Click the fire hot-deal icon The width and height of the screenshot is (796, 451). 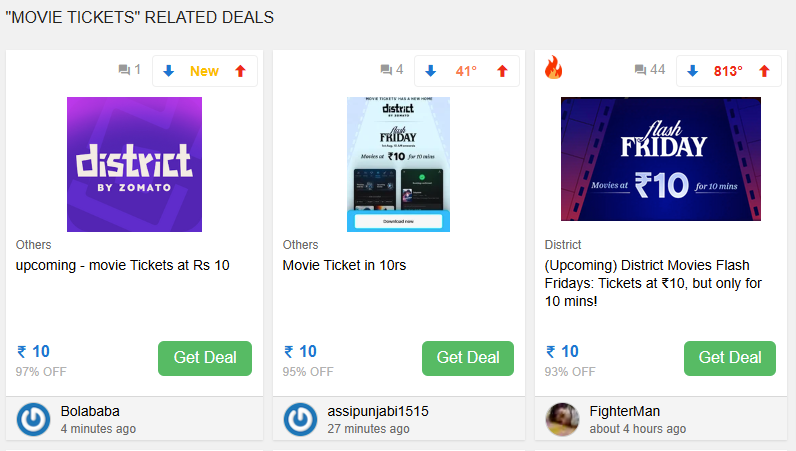point(553,68)
